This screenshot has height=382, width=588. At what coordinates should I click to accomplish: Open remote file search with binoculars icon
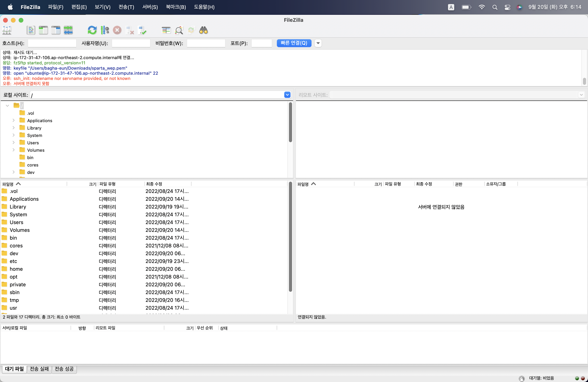(x=204, y=30)
